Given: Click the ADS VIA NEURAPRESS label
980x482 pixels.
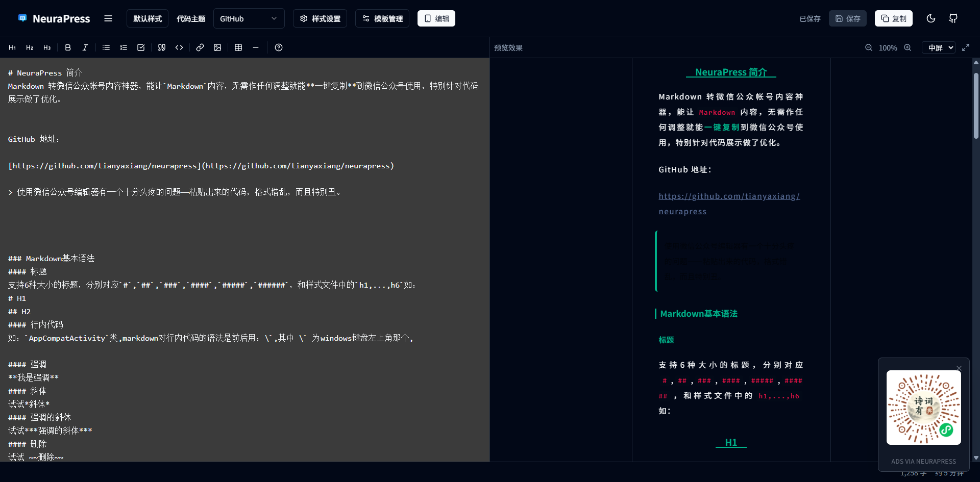Looking at the screenshot, I should coord(924,461).
